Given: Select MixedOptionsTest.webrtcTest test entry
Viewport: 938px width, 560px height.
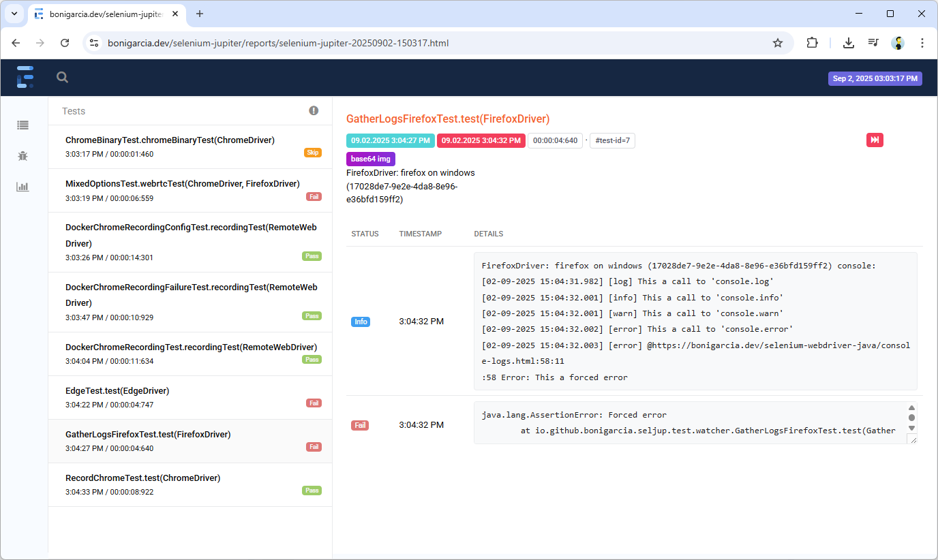Looking at the screenshot, I should (x=190, y=190).
